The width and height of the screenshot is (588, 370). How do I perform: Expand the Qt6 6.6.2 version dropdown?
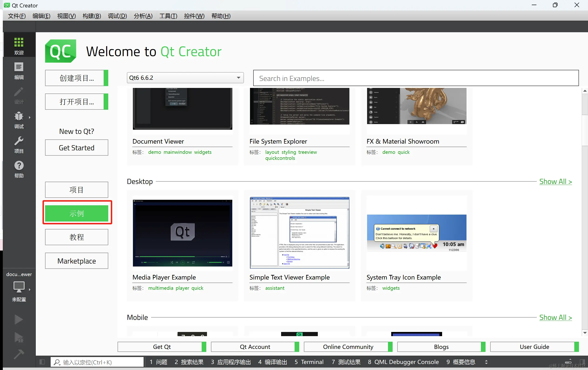point(238,78)
